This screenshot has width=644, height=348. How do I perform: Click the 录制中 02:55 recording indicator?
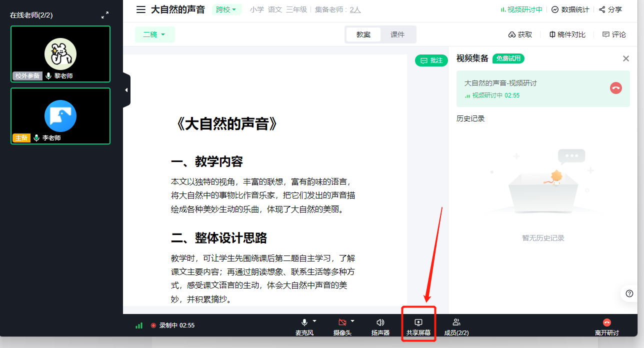pos(172,325)
